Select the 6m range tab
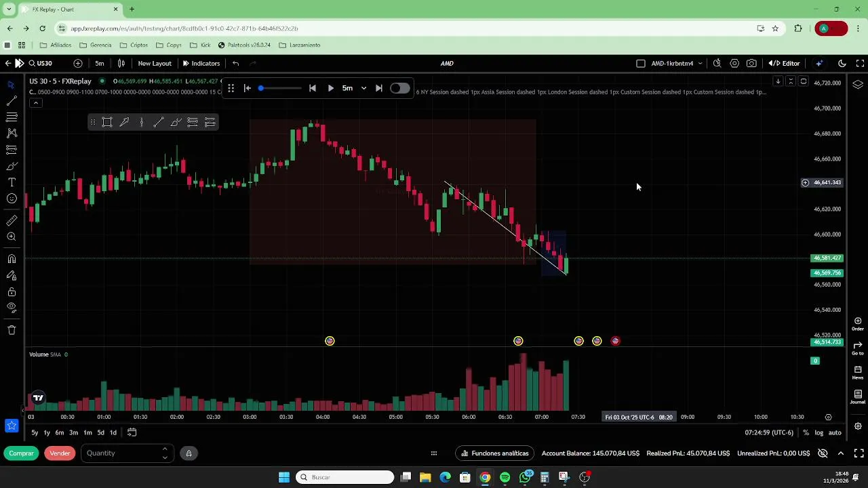 pos(60,432)
